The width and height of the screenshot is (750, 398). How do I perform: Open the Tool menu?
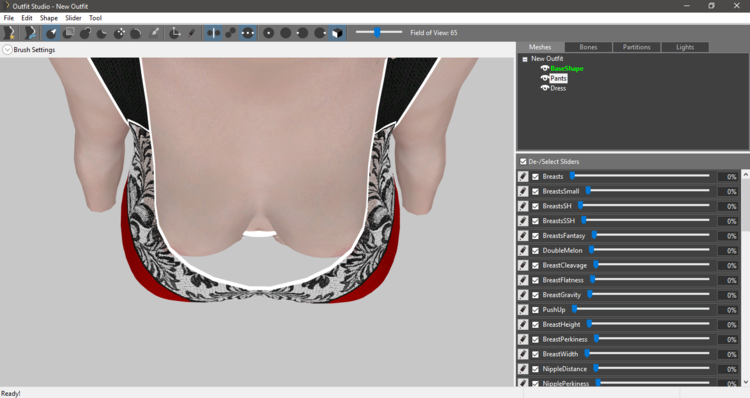click(95, 18)
